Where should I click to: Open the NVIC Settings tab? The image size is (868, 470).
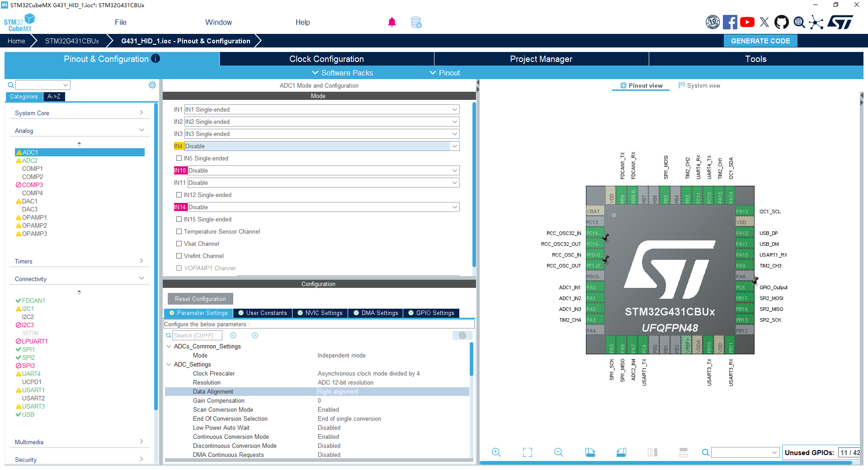(320, 313)
